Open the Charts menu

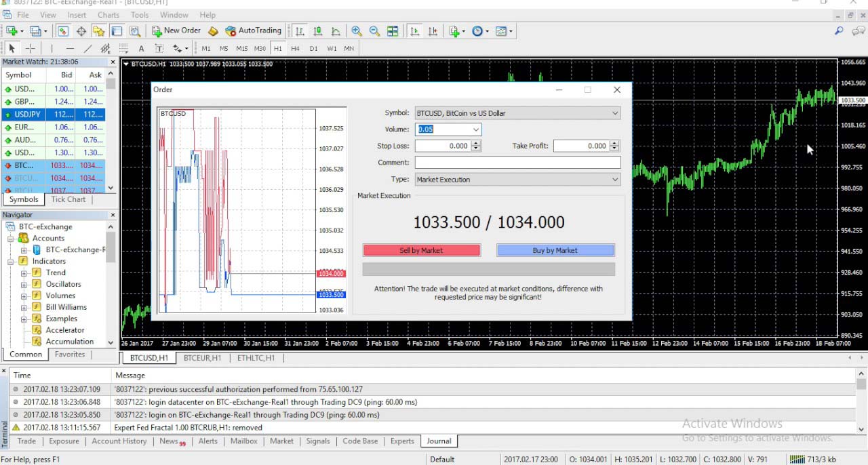pos(108,15)
